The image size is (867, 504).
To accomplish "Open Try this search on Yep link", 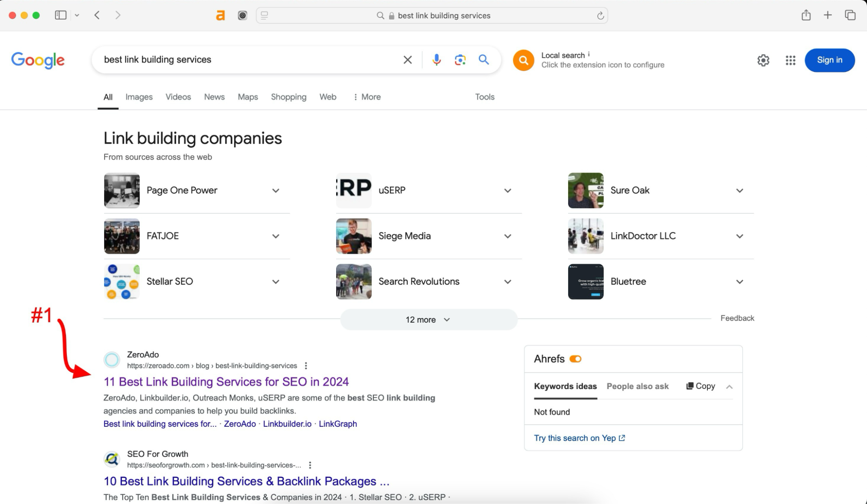I will pyautogui.click(x=579, y=438).
